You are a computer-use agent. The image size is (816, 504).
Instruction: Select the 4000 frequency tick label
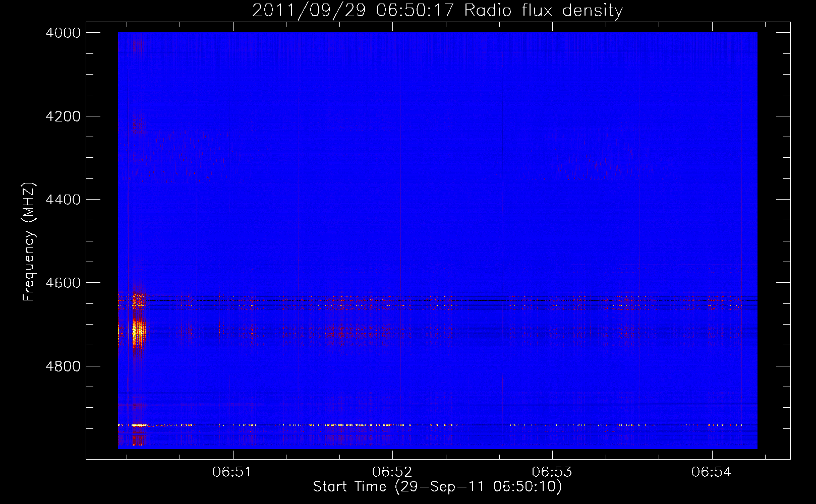coord(63,33)
